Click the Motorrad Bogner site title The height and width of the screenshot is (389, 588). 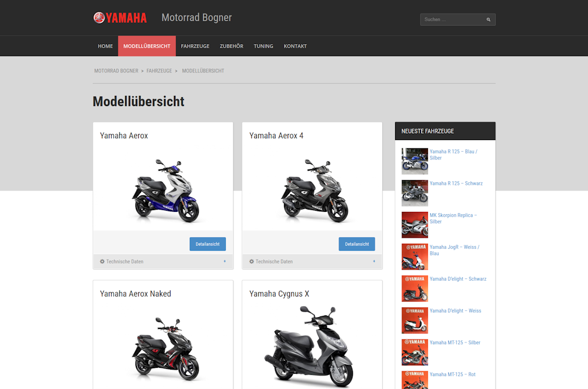click(x=196, y=18)
